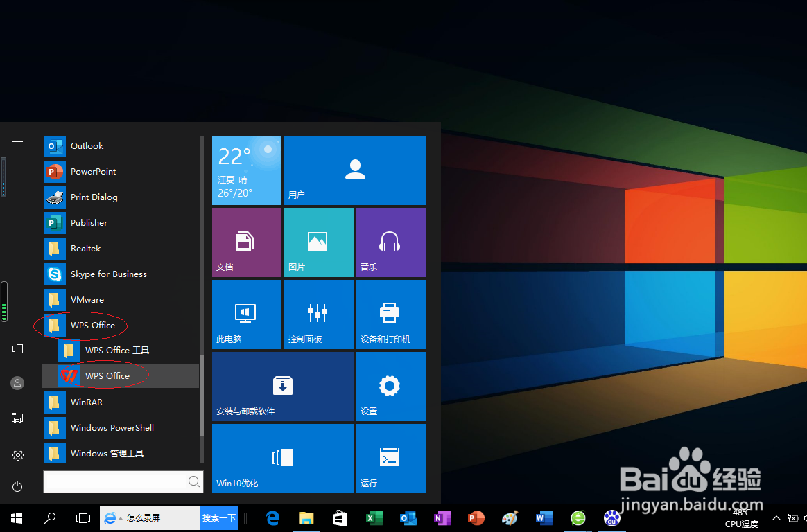Open PowerPoint from the taskbar
This screenshot has width=807, height=532.
pos(476,518)
